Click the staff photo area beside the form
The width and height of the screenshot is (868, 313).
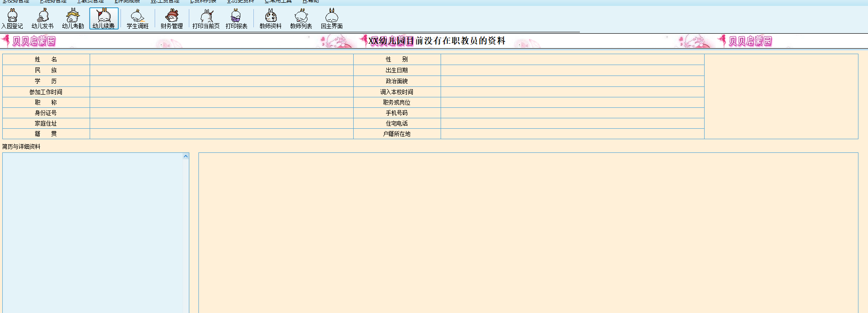tap(781, 96)
